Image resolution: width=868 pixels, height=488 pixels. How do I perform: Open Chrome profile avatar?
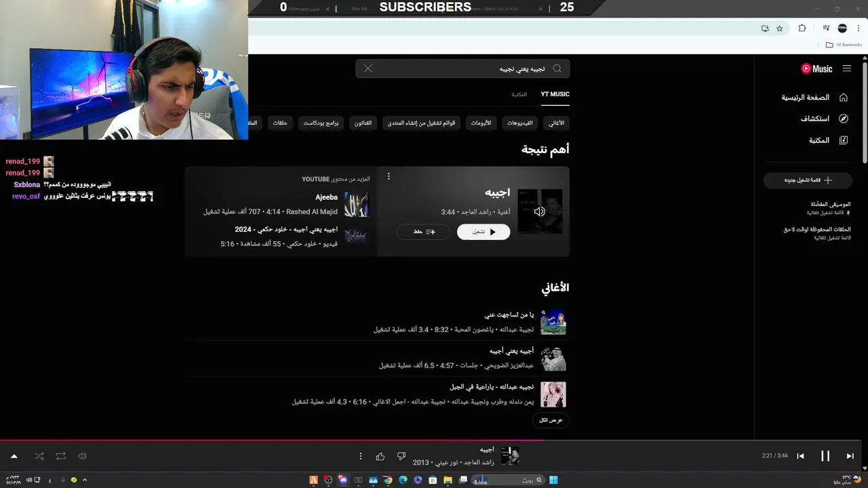point(842,28)
